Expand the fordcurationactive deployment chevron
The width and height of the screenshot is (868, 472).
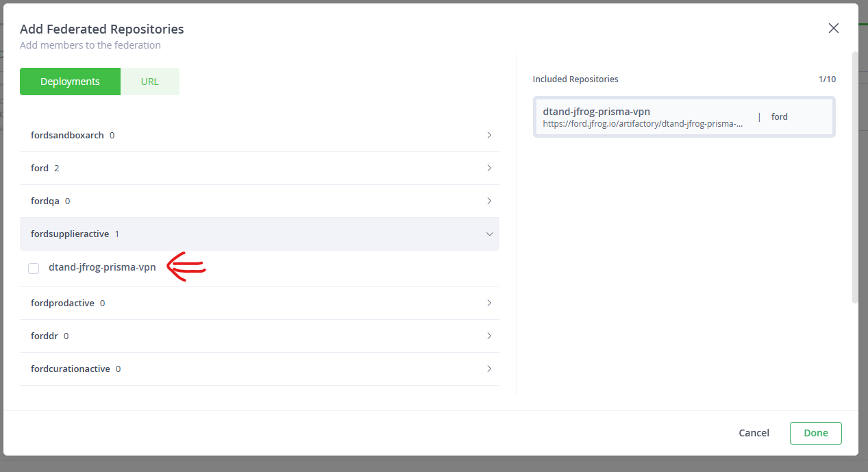[x=489, y=369]
